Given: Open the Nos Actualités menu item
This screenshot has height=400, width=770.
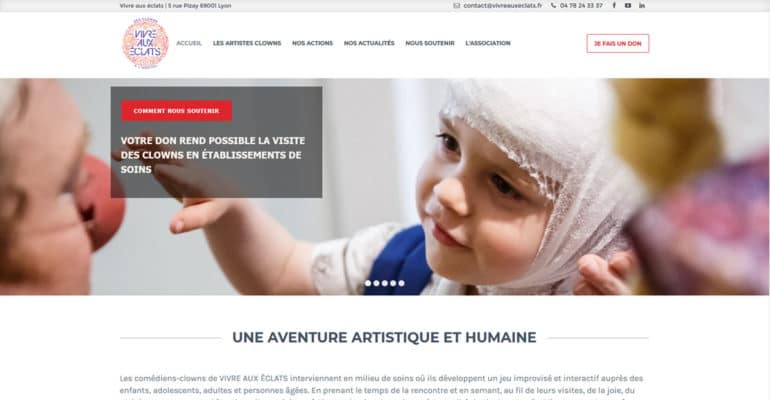Looking at the screenshot, I should 369,43.
